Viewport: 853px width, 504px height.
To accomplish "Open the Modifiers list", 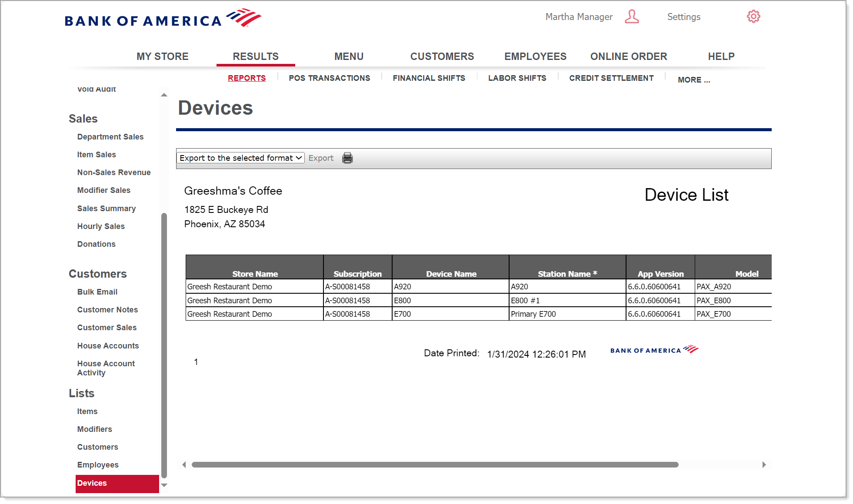I will (95, 429).
